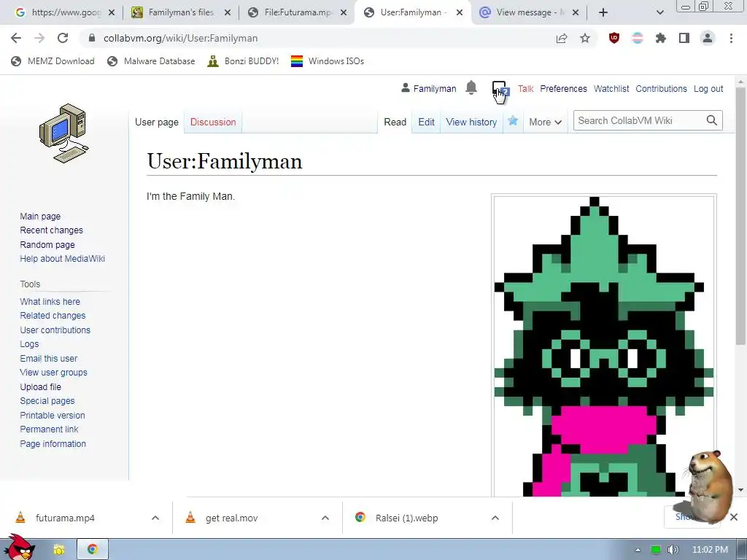Open Malware Database bookmark
Image resolution: width=747 pixels, height=560 pixels.
151,61
